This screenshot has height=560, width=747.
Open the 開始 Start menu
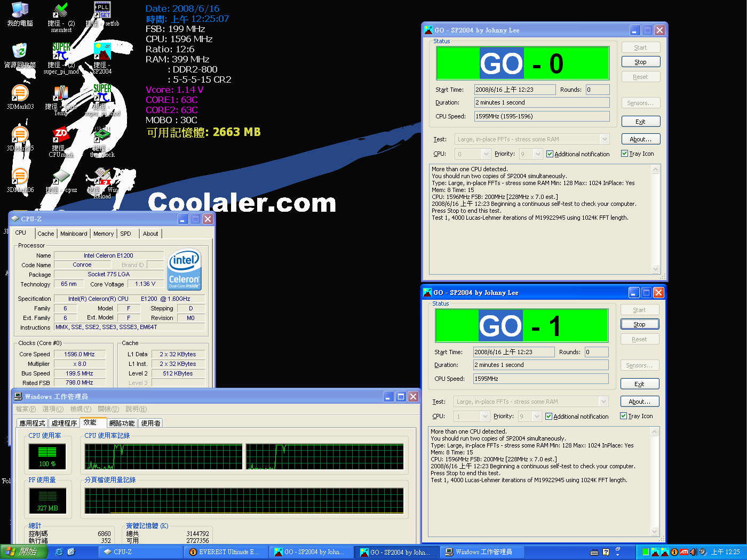[23, 552]
